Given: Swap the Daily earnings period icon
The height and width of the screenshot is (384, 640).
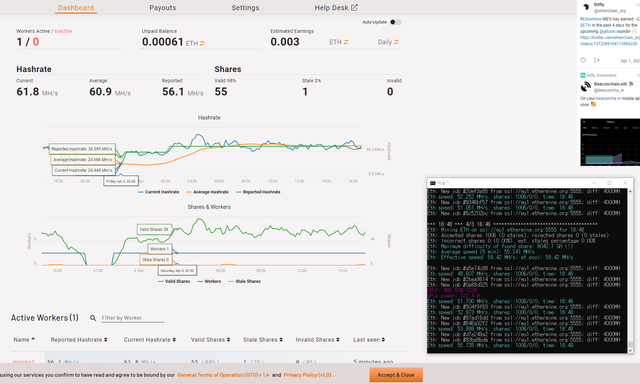Looking at the screenshot, I should 396,42.
